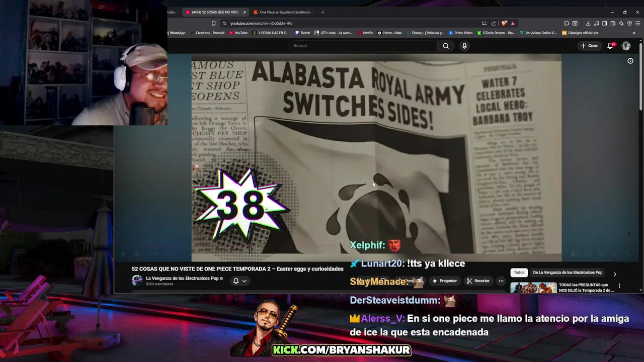Open Creations - Panzoid bookmark

tap(207, 33)
